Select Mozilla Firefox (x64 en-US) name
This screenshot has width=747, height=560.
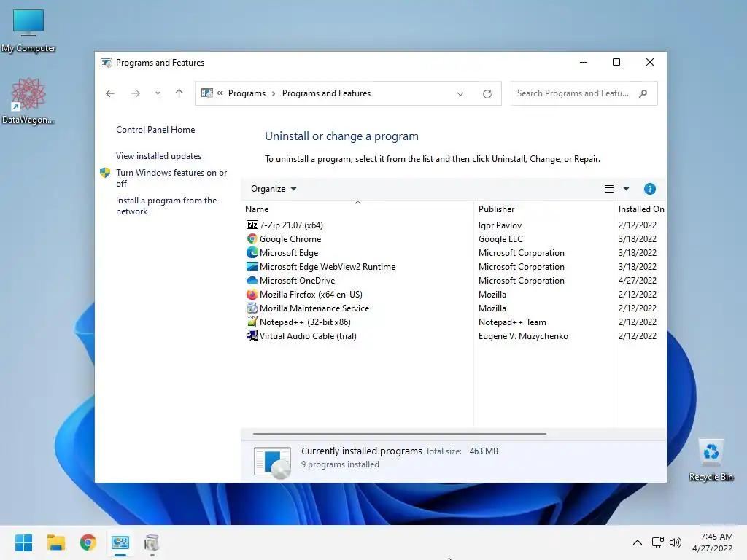click(311, 295)
